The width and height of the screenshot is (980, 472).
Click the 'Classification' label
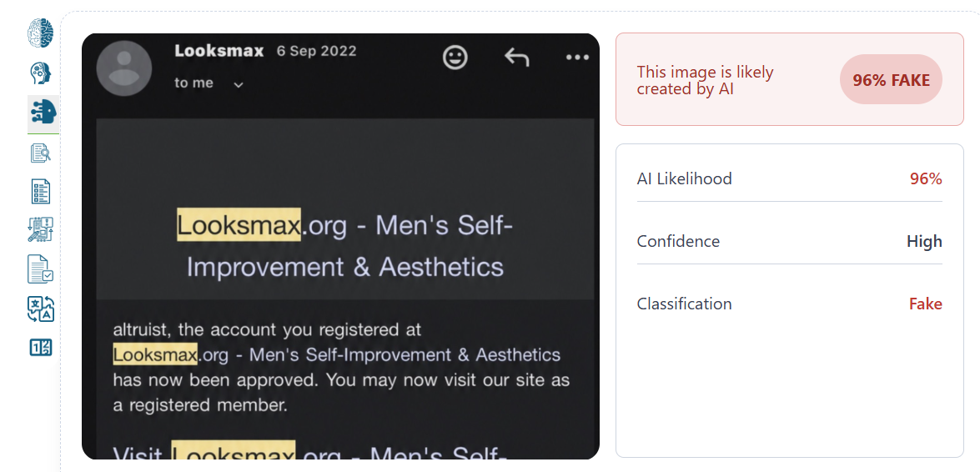click(685, 304)
